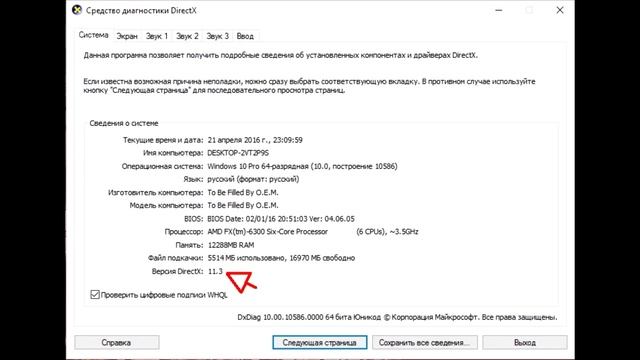
Task: Click the Файл подкачки label
Action: (x=176, y=258)
